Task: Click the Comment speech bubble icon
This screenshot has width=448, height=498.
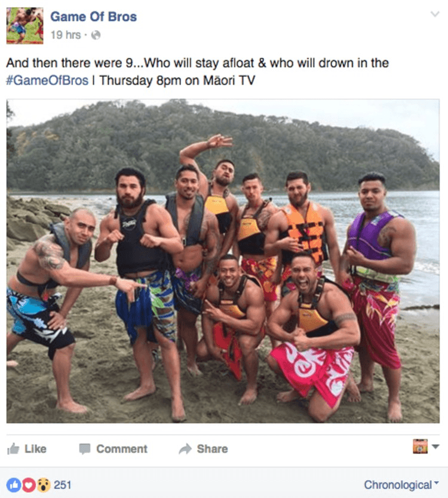Action: tap(85, 449)
